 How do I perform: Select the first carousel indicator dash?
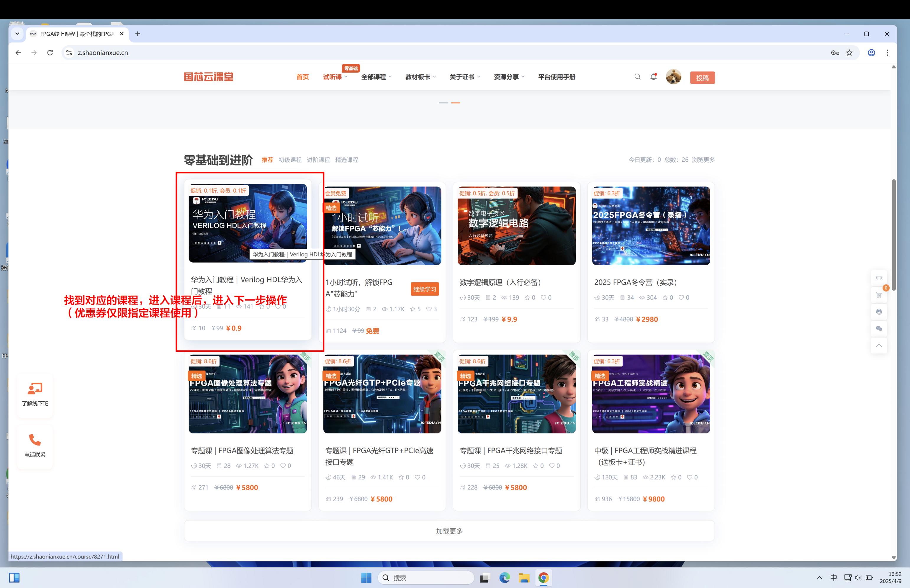(443, 103)
